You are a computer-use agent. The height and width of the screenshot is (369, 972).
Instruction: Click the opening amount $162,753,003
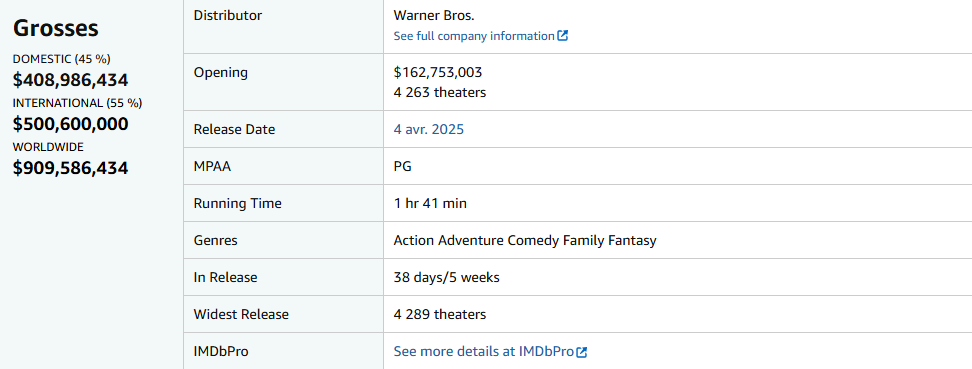tap(438, 73)
